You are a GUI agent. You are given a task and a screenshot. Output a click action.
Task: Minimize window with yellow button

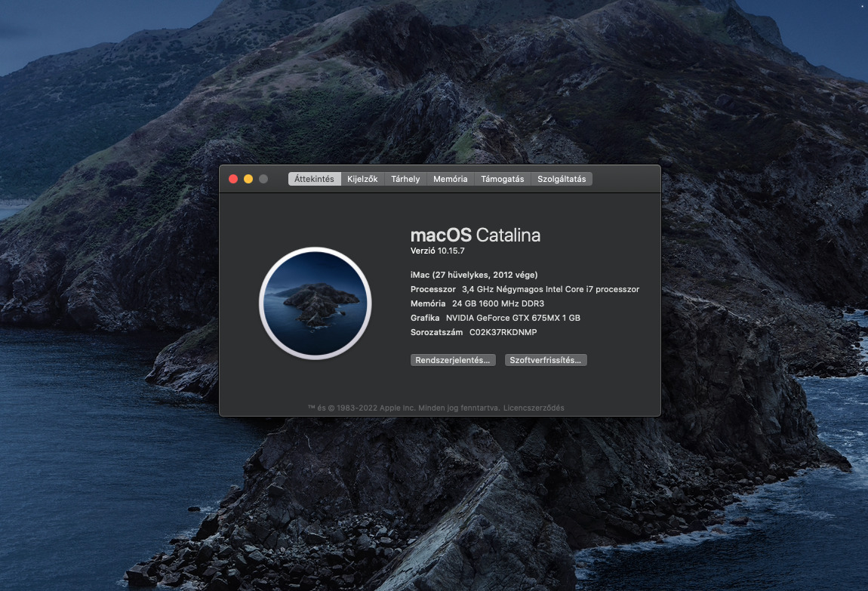[248, 179]
